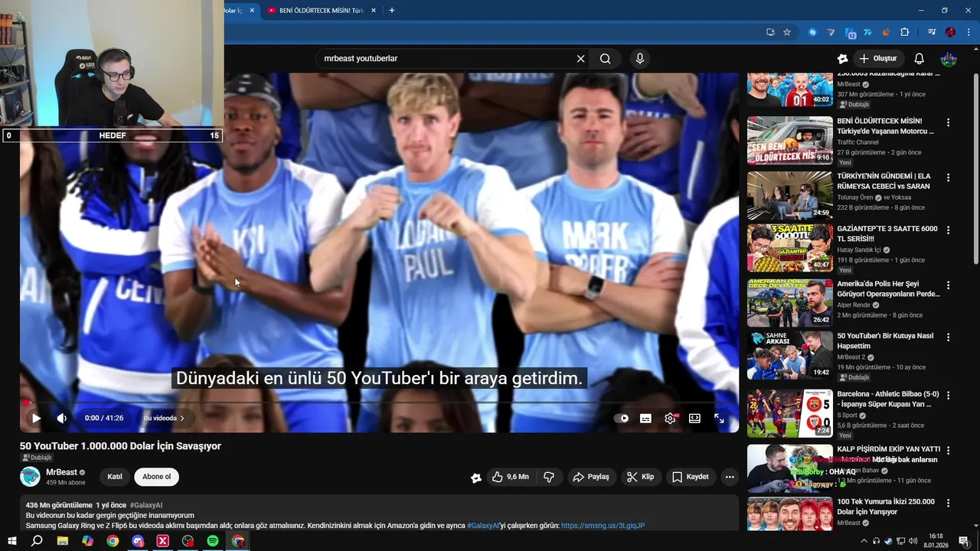Viewport: 980px width, 551px height.
Task: Launch Spotify from the taskbar
Action: click(213, 541)
